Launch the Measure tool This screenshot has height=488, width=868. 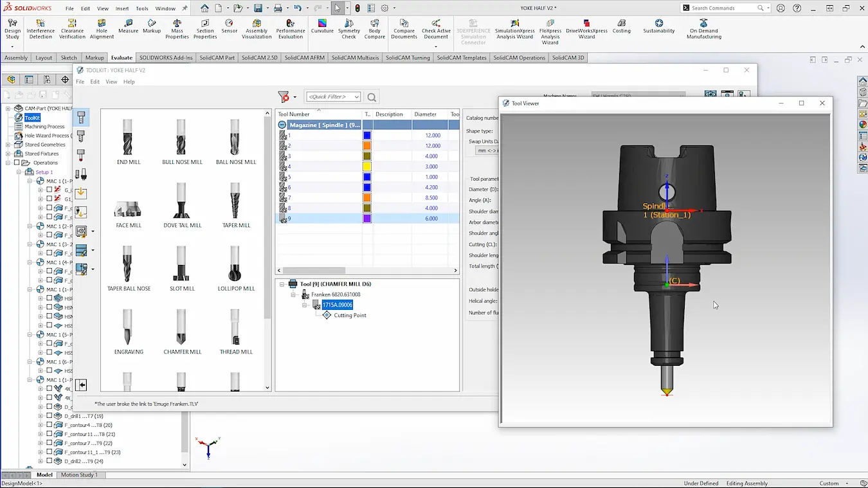tap(128, 30)
